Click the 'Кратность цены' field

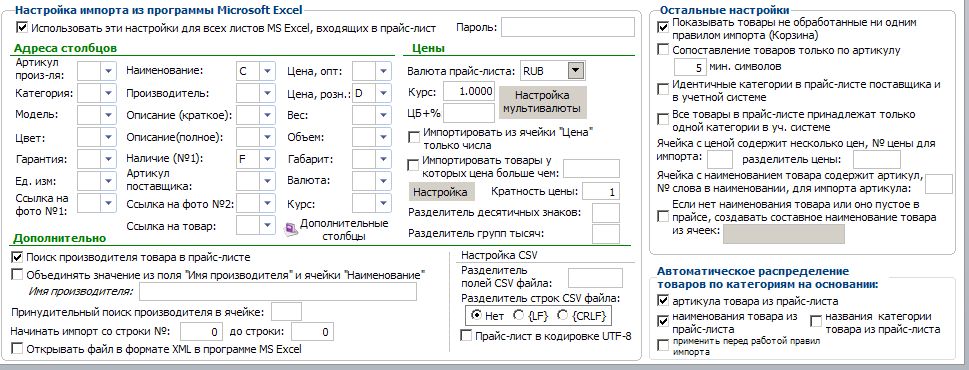tap(600, 191)
